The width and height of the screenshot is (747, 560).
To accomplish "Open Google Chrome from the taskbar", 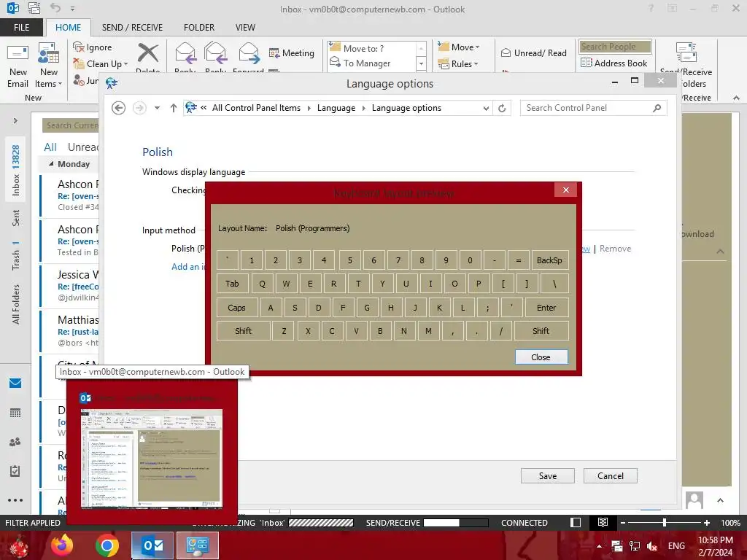I will [107, 545].
